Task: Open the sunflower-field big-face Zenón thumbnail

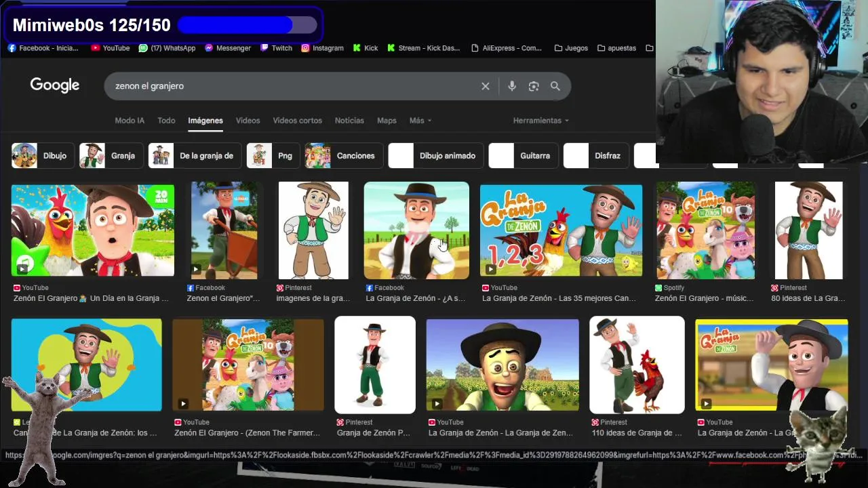Action: tap(502, 365)
